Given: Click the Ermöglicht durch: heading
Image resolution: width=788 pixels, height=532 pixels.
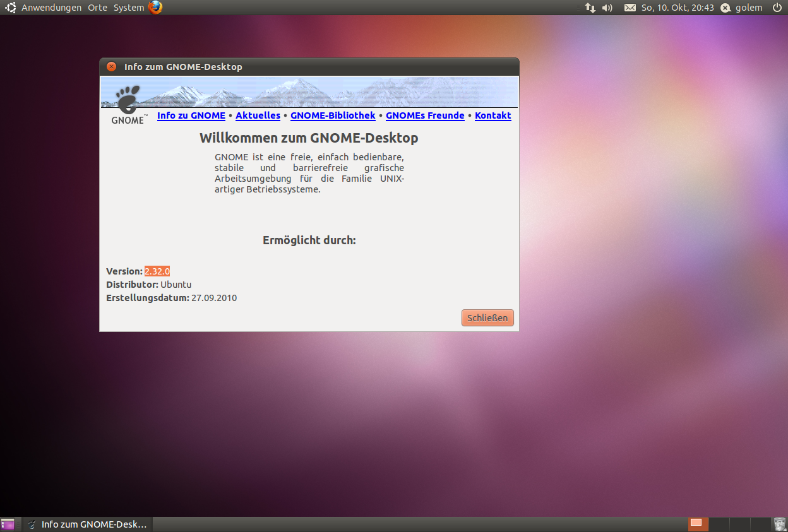Looking at the screenshot, I should 309,240.
